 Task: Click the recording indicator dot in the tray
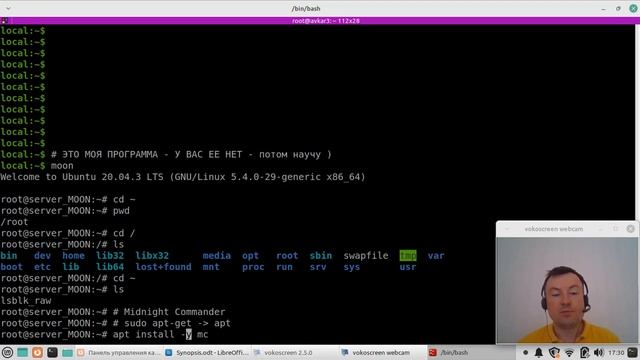click(x=525, y=352)
